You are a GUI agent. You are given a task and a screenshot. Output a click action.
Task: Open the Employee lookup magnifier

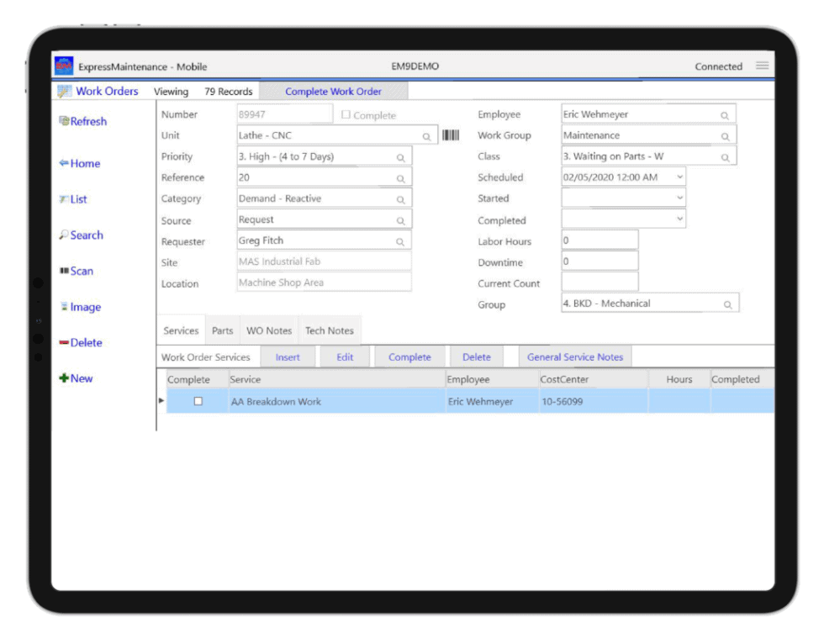pos(724,113)
